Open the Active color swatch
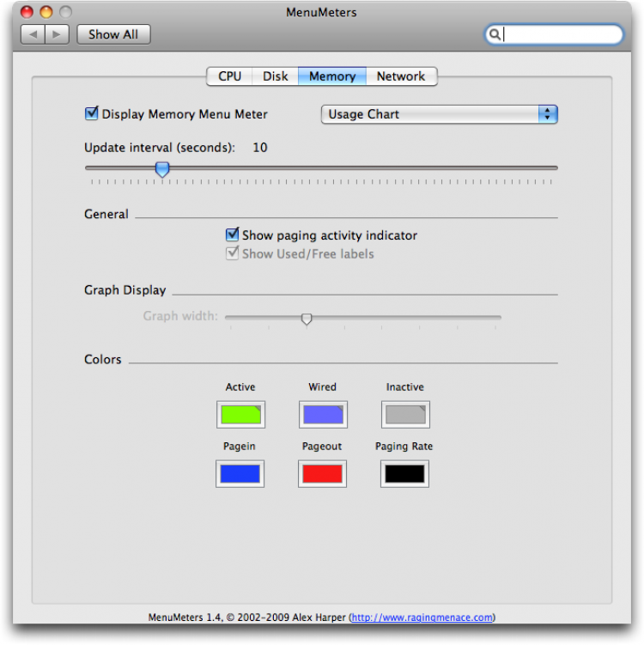Screen dimensions: 644x645 click(240, 414)
